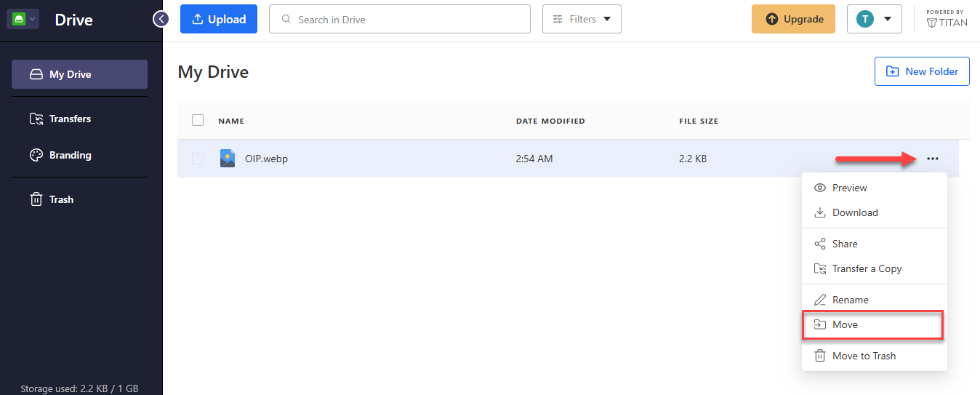Viewport: 980px width, 395px height.
Task: Collapse the sidebar with the chevron button
Action: tap(161, 19)
